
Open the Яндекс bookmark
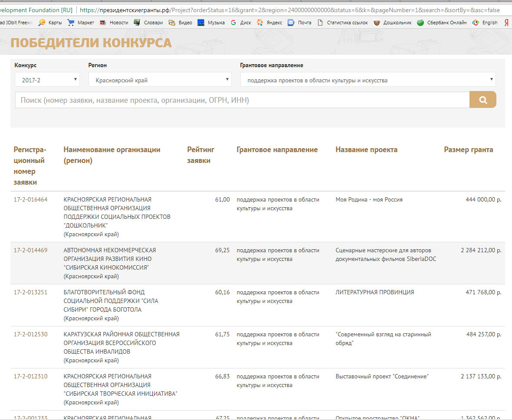pos(269,23)
